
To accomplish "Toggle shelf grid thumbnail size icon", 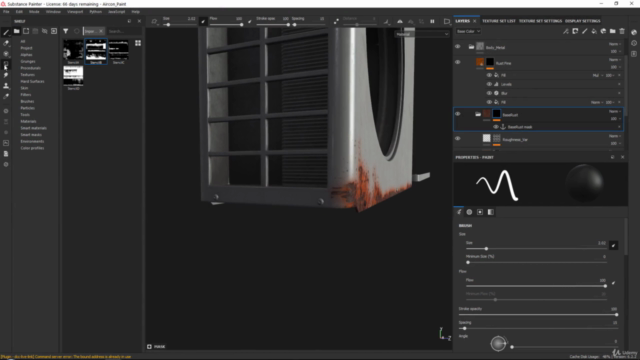I will tap(138, 43).
